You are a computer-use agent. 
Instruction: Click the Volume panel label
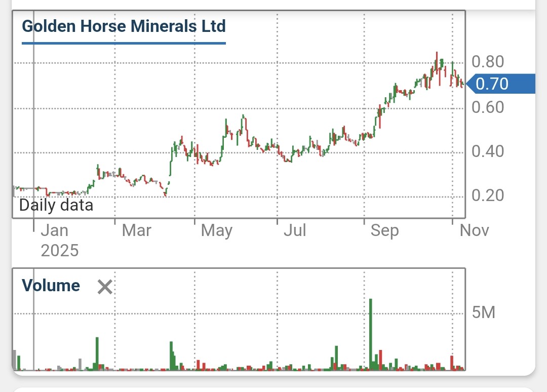pyautogui.click(x=51, y=286)
